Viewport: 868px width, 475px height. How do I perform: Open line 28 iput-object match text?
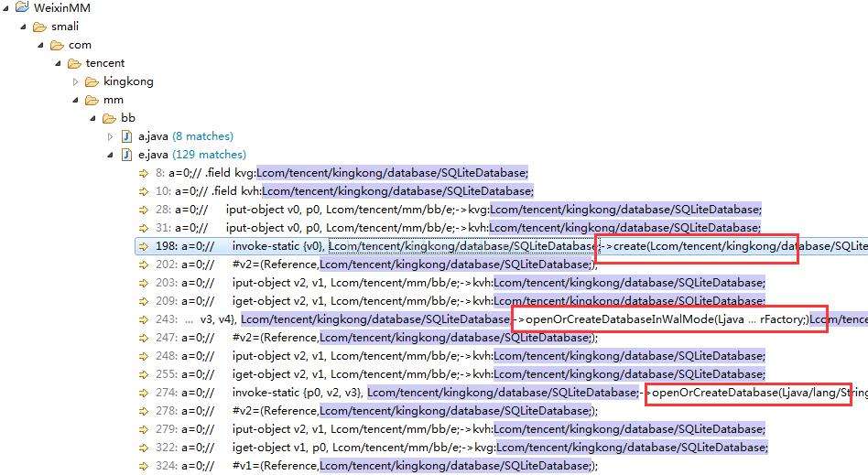(459, 210)
